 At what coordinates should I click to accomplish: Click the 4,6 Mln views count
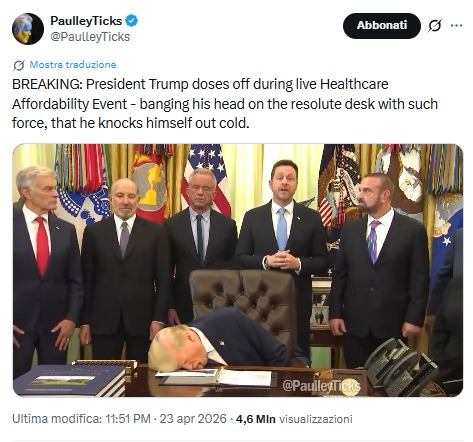[256, 419]
